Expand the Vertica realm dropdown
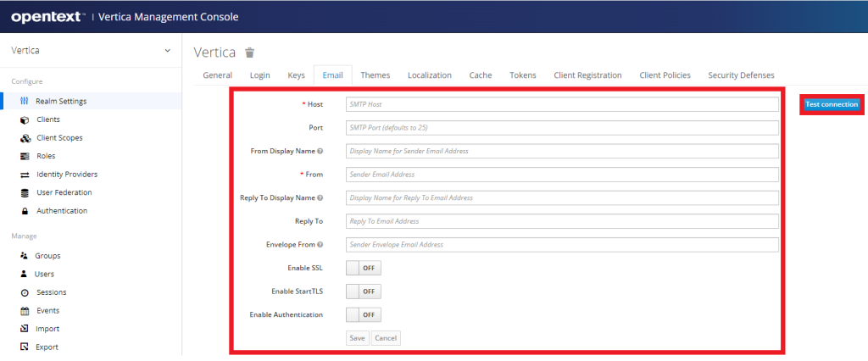Viewport: 868px width, 361px height. (167, 50)
